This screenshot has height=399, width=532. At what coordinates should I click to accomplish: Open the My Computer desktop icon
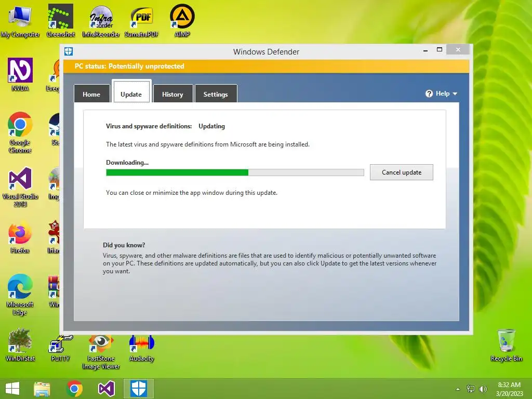(x=20, y=21)
